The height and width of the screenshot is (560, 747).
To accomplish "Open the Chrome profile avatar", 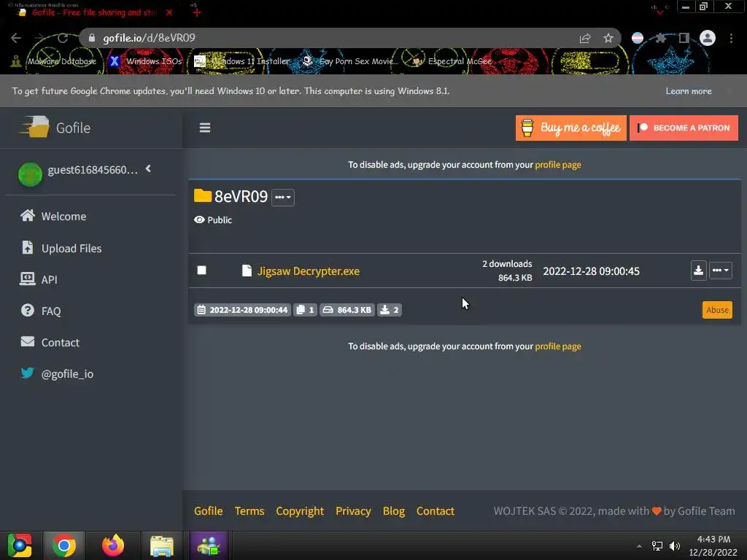I will [x=708, y=38].
